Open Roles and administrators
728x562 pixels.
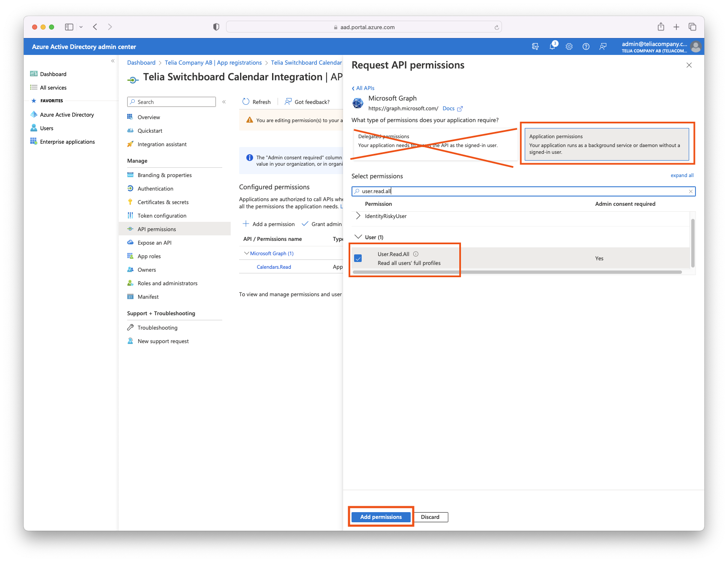tap(167, 283)
